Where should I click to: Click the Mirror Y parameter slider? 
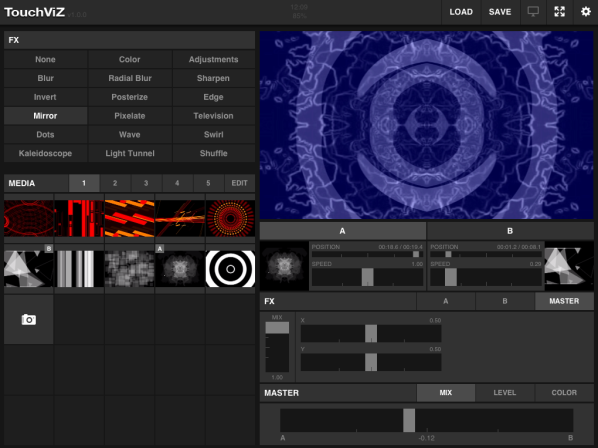coord(371,362)
